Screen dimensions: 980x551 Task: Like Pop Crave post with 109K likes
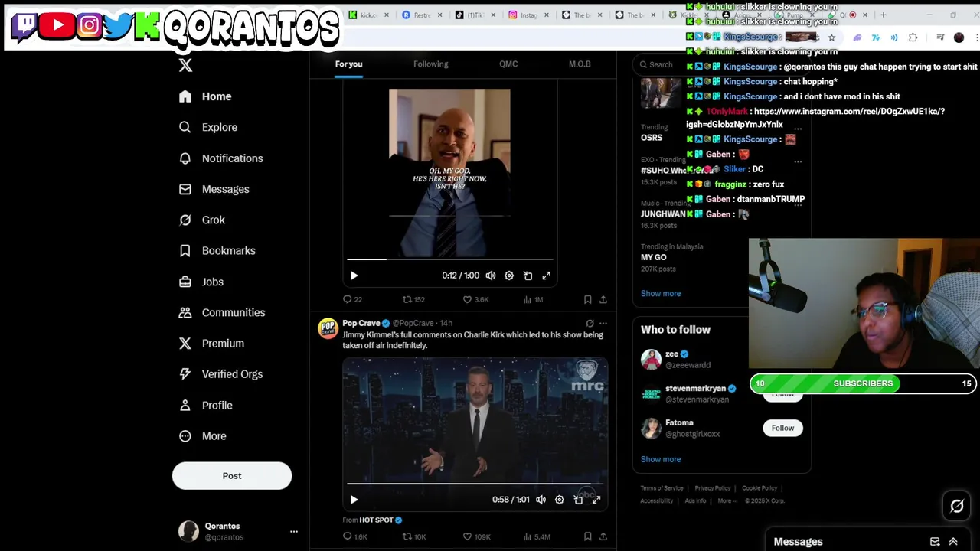[x=476, y=536]
